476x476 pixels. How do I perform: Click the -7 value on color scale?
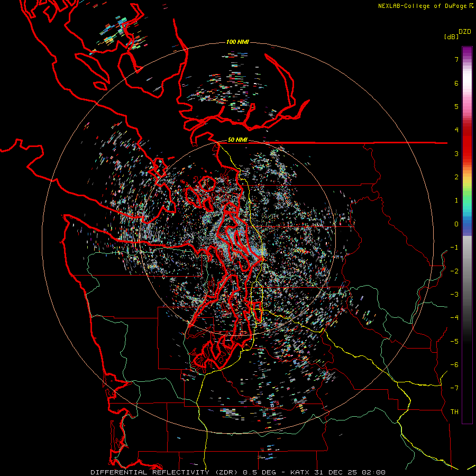(454, 388)
